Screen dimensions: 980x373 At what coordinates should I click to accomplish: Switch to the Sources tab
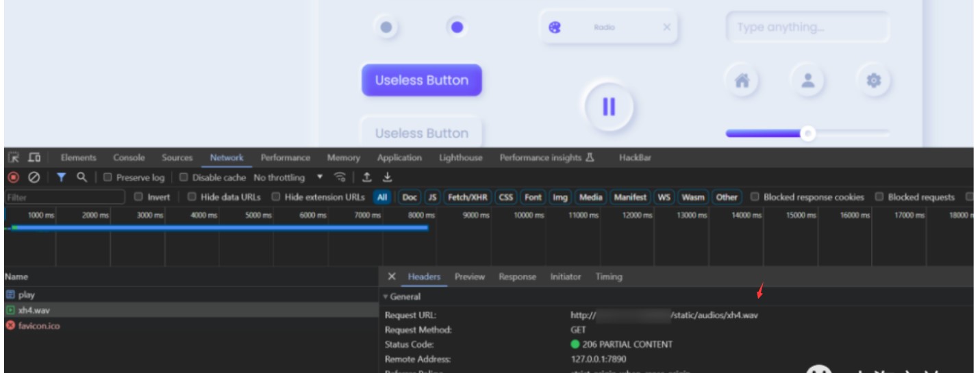point(177,157)
